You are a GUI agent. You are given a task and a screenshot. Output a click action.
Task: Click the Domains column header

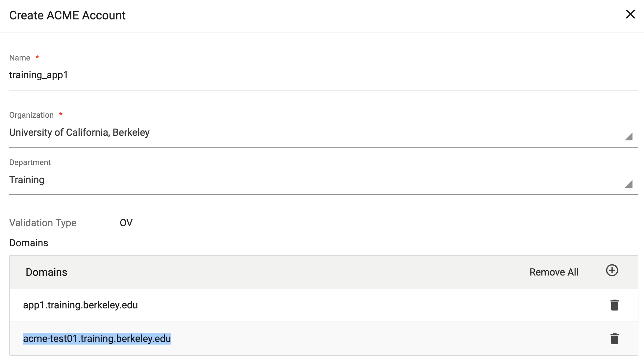[x=46, y=272]
